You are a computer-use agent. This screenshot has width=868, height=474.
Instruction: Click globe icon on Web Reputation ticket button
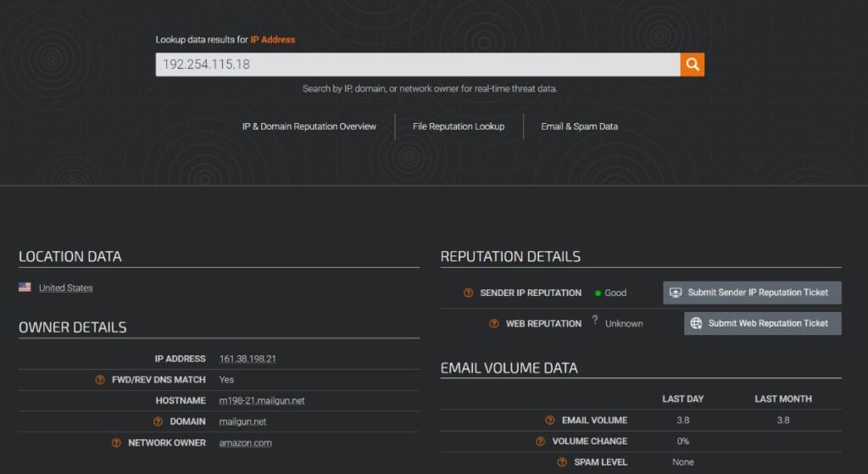tap(696, 323)
